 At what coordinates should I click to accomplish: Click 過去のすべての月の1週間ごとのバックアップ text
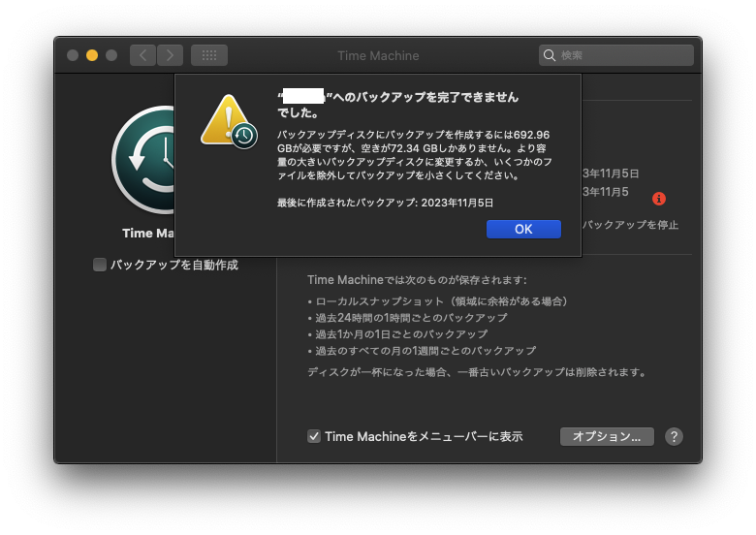(x=425, y=351)
